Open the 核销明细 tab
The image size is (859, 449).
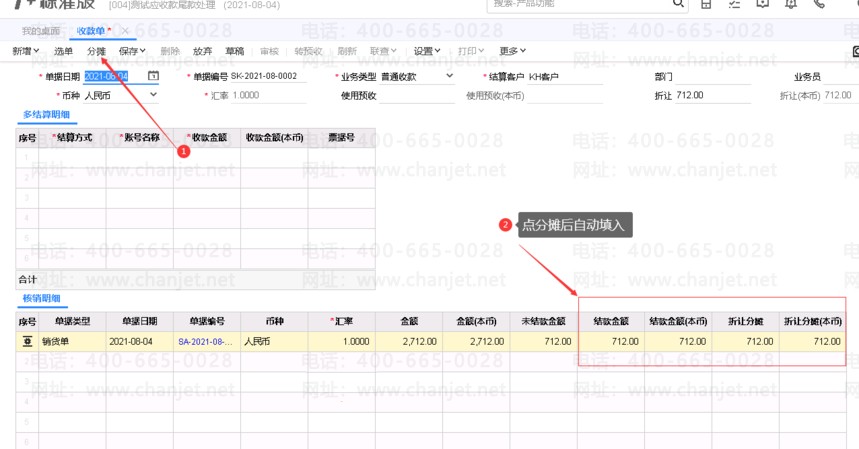pyautogui.click(x=41, y=298)
